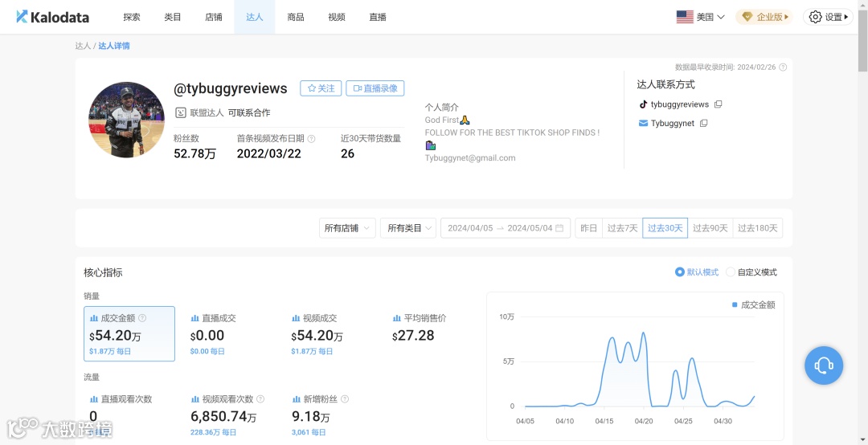
Task: Click the email envelope icon in contacts
Action: (x=643, y=123)
